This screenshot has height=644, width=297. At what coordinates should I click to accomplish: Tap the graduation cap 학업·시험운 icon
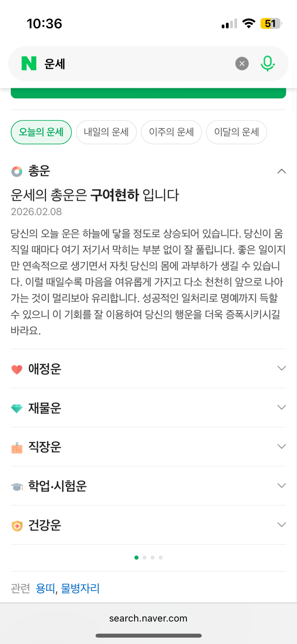click(17, 486)
